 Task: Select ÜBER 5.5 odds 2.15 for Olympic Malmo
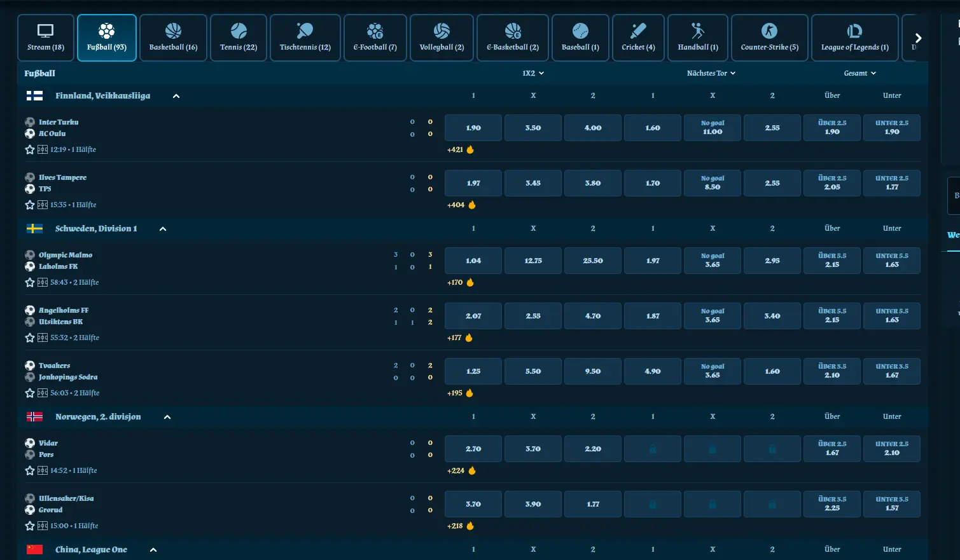[832, 261]
